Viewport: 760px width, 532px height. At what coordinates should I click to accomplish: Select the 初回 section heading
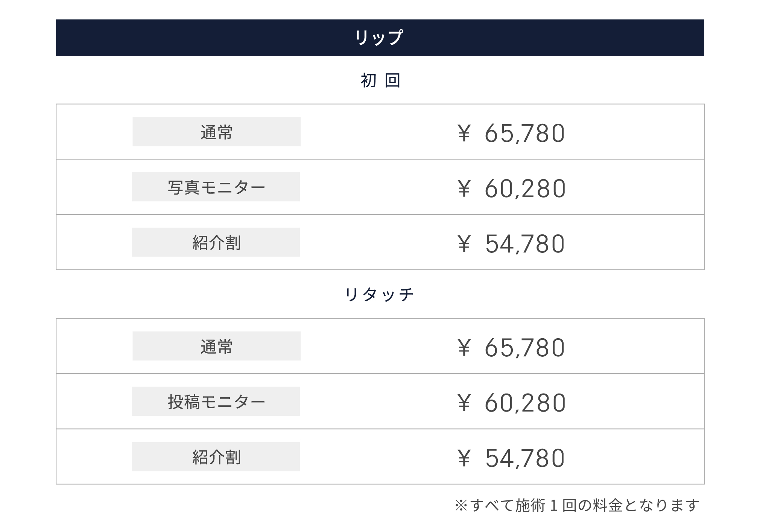coord(380,81)
